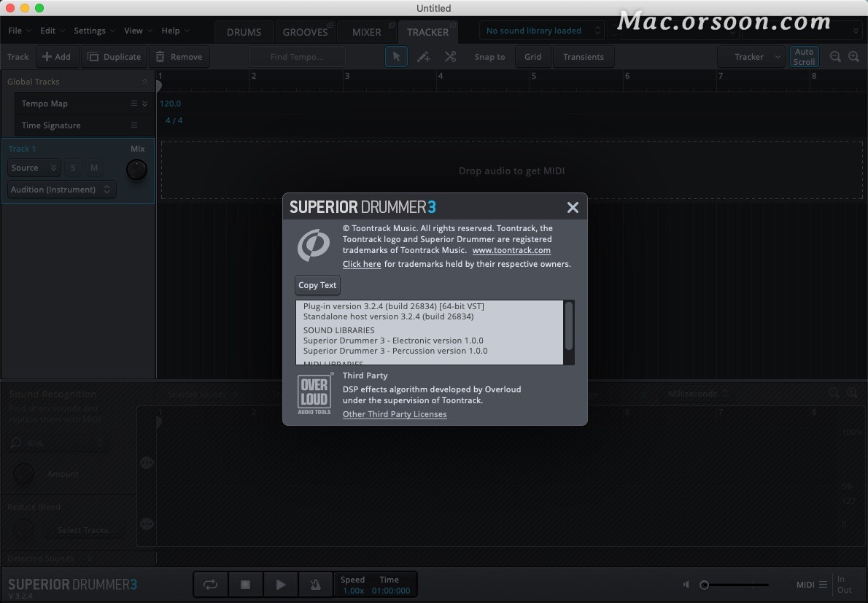This screenshot has width=868, height=603.
Task: Zoom out timeline with magnifier minus
Action: pos(835,56)
